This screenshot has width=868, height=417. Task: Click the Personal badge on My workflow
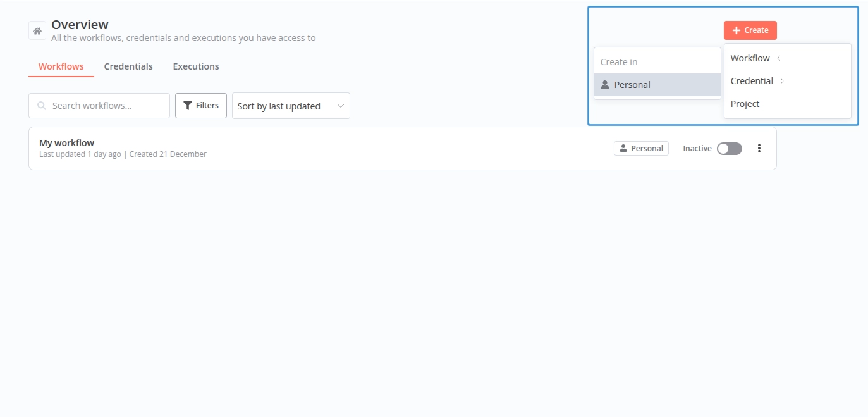[x=641, y=148]
